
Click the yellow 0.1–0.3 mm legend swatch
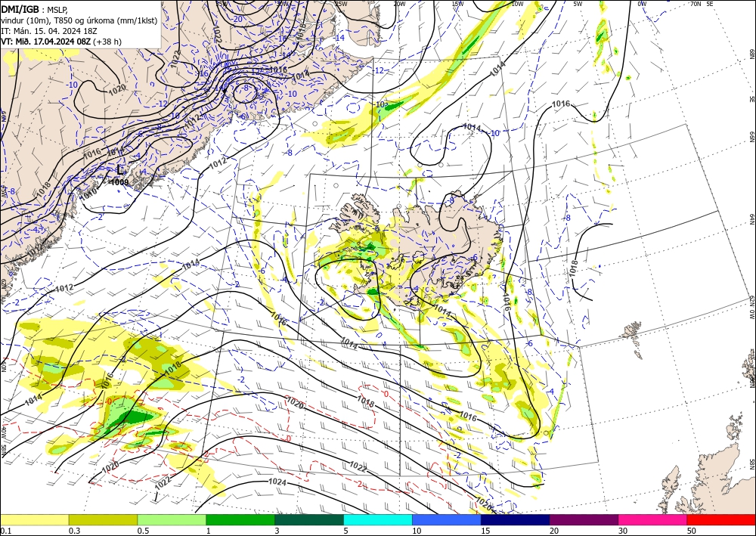[34, 519]
